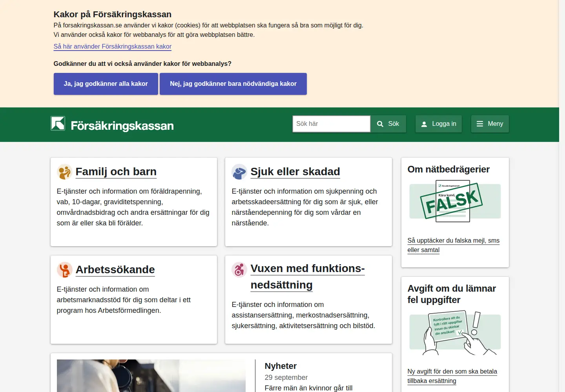Open the Familj och barn heading link
This screenshot has height=392, width=565.
point(116,172)
